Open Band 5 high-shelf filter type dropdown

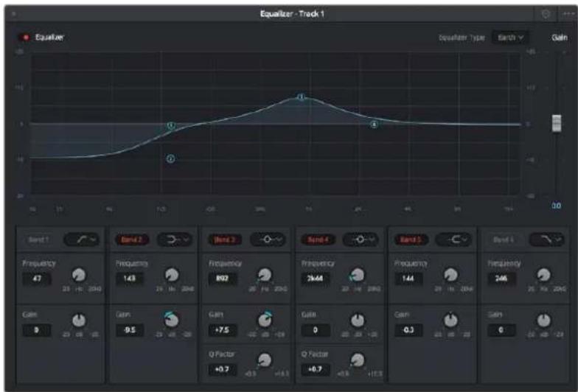pos(453,240)
